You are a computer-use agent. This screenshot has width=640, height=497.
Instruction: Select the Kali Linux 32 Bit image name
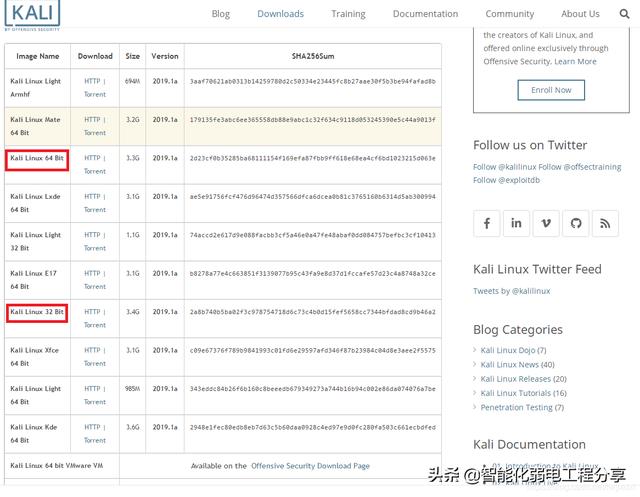click(x=37, y=312)
